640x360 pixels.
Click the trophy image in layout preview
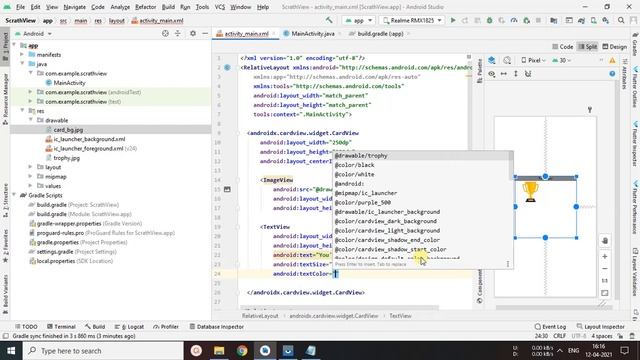click(x=530, y=192)
